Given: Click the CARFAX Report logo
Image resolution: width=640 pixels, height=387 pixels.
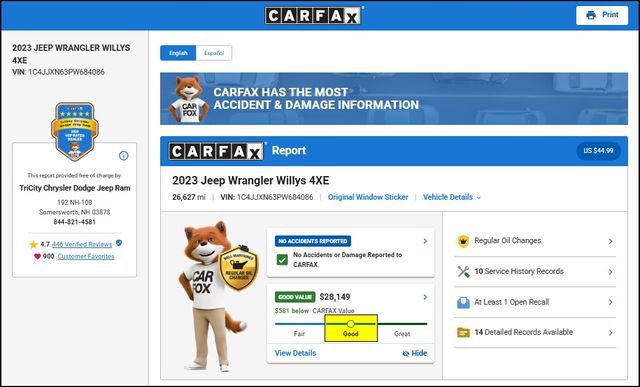Looking at the screenshot, I should (x=216, y=151).
